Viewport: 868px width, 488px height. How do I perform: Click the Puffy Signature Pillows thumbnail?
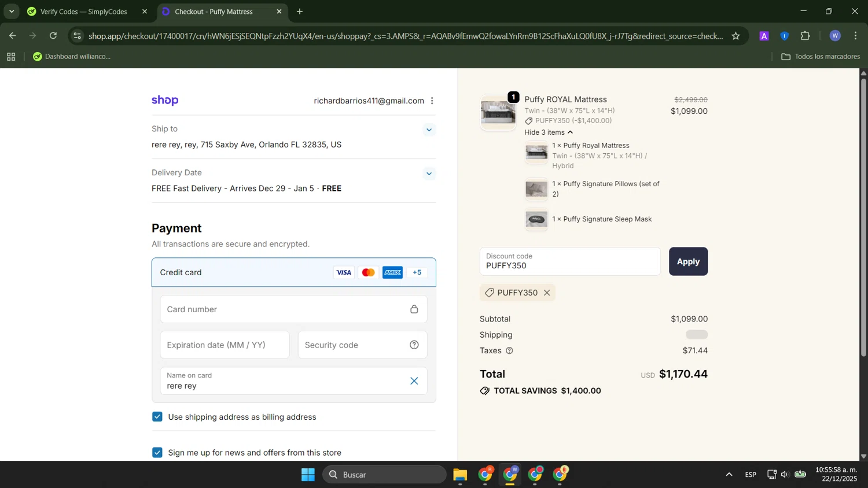pyautogui.click(x=536, y=189)
